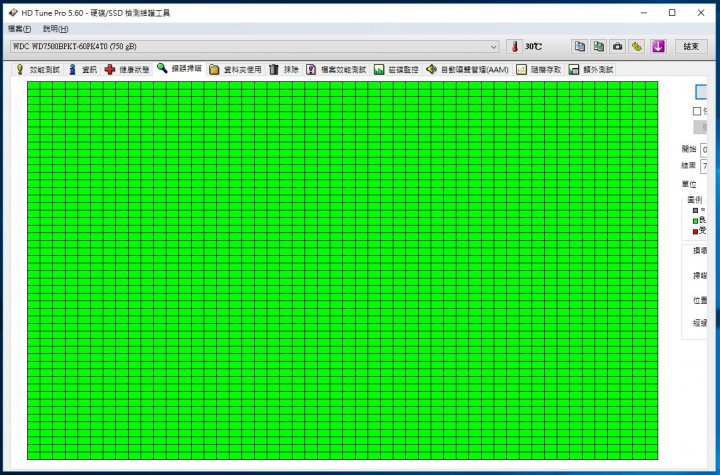720x475 pixels.
Task: Click the 結束 end position field
Action: click(x=704, y=166)
